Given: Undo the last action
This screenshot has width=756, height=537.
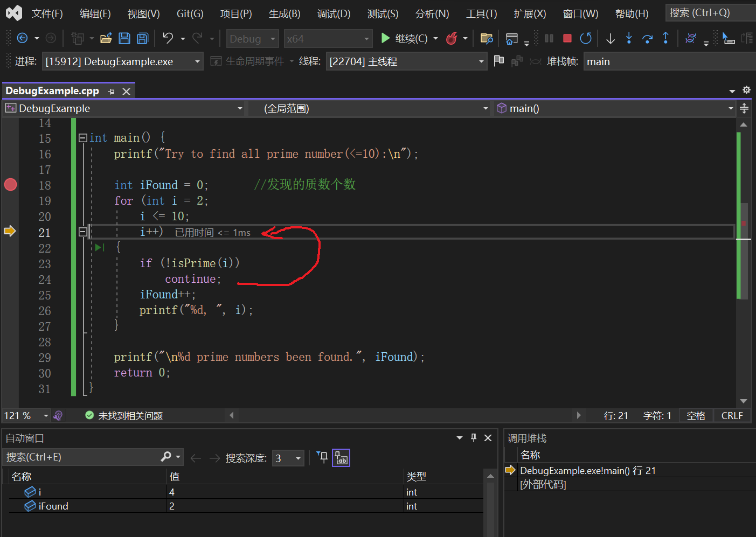Looking at the screenshot, I should pos(168,38).
